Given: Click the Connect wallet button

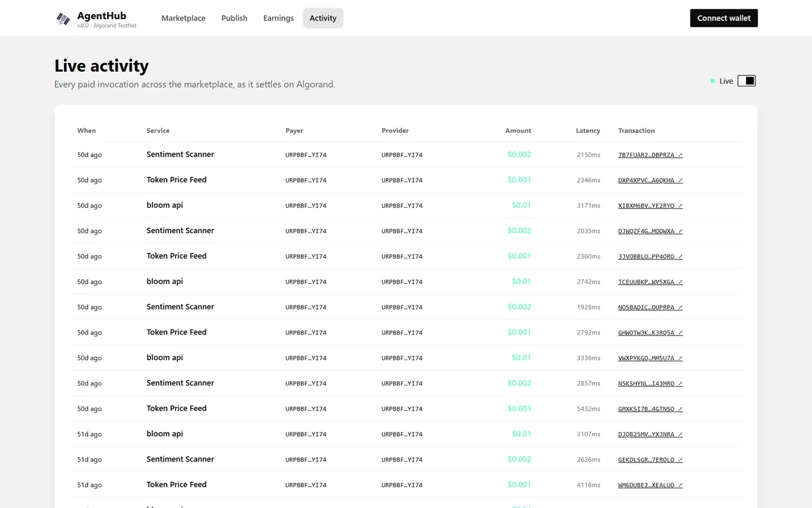Looking at the screenshot, I should point(724,18).
